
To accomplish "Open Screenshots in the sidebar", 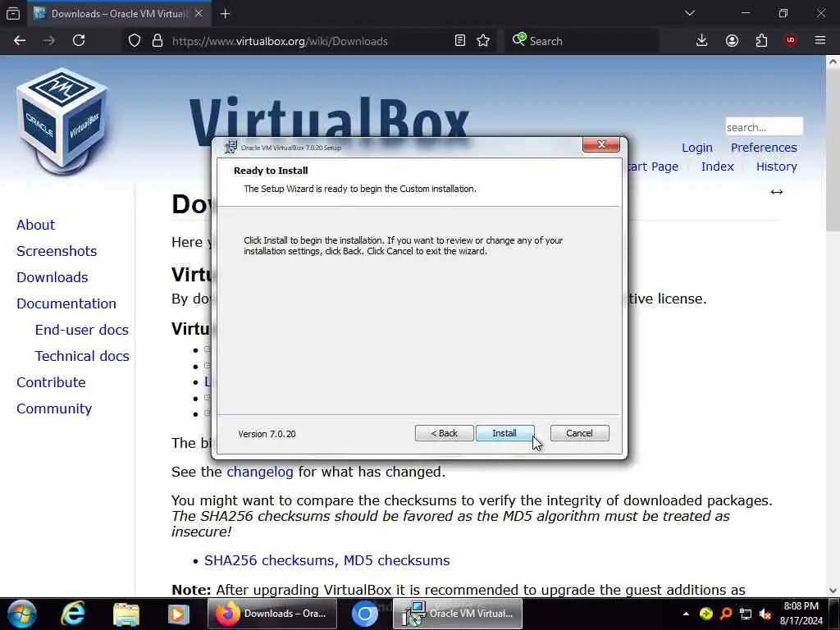I will (57, 251).
